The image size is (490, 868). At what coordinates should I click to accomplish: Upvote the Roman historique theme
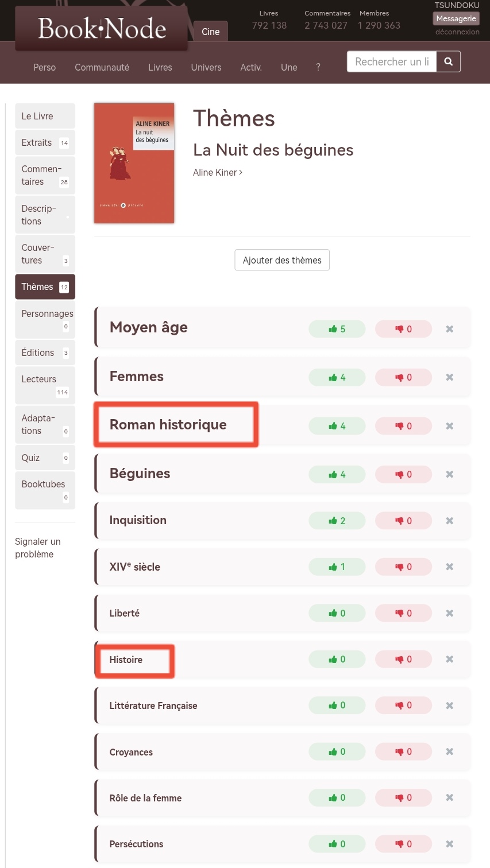(337, 426)
